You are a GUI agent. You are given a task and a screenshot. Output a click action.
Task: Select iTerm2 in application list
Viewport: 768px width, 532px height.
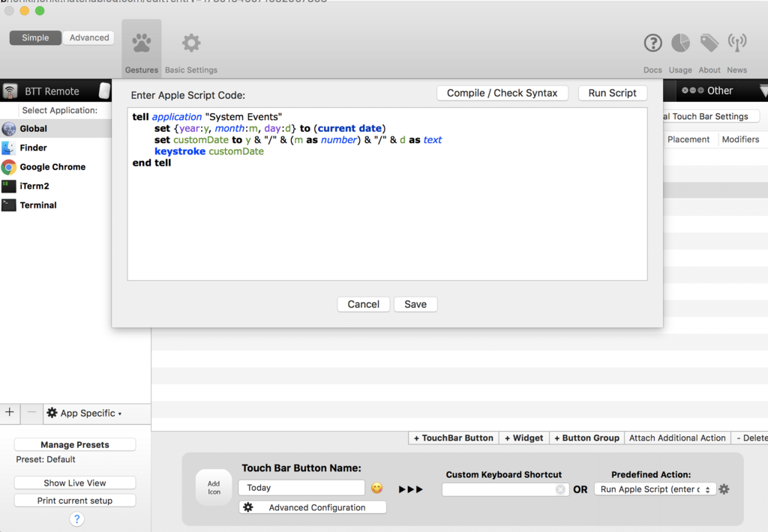55,186
